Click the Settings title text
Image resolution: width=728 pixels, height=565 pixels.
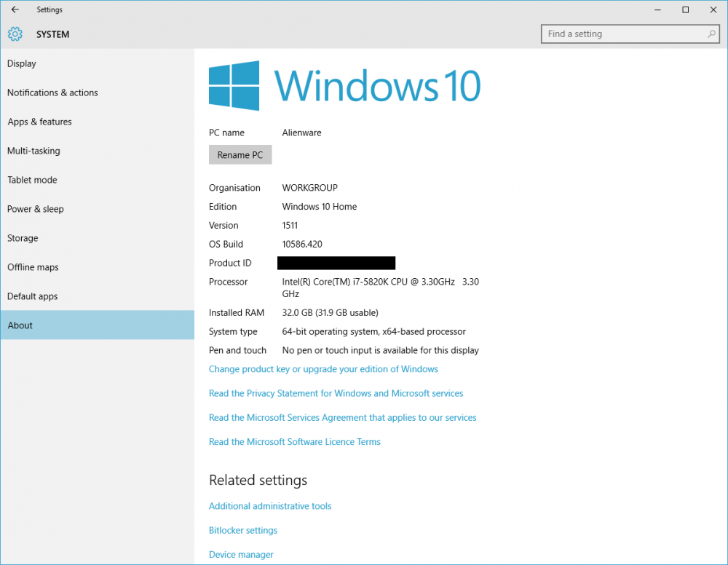pyautogui.click(x=50, y=9)
